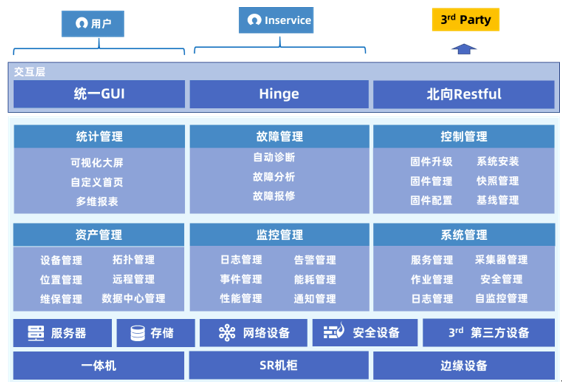Viewport: 562px width, 382px height.
Task: Click 数据中心管理 entry
Action: pos(133,298)
